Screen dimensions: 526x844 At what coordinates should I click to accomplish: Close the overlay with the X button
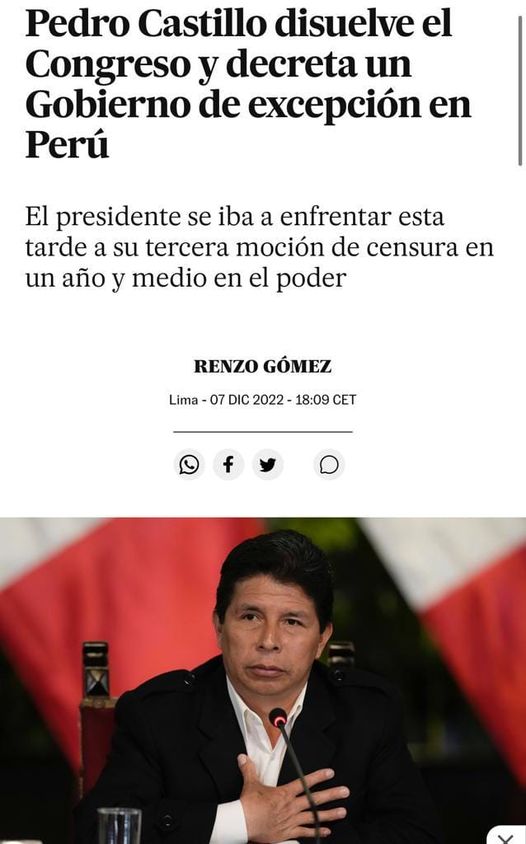point(506,836)
